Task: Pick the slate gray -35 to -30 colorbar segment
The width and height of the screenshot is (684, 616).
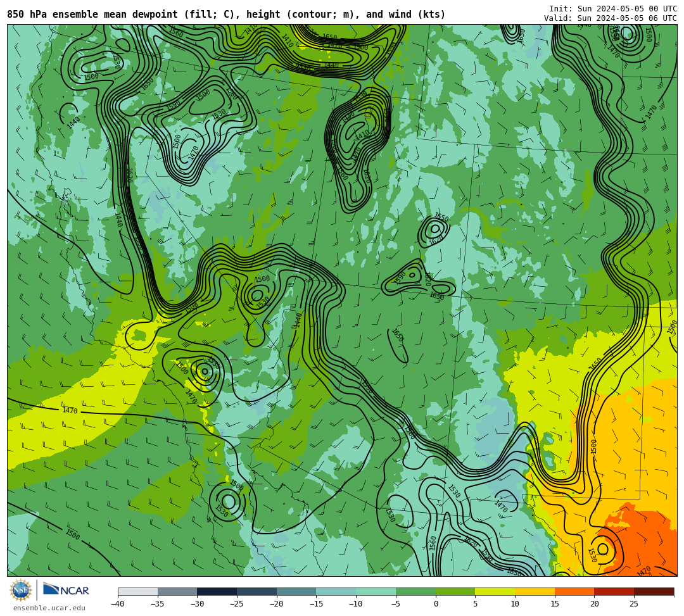Action: (x=177, y=591)
